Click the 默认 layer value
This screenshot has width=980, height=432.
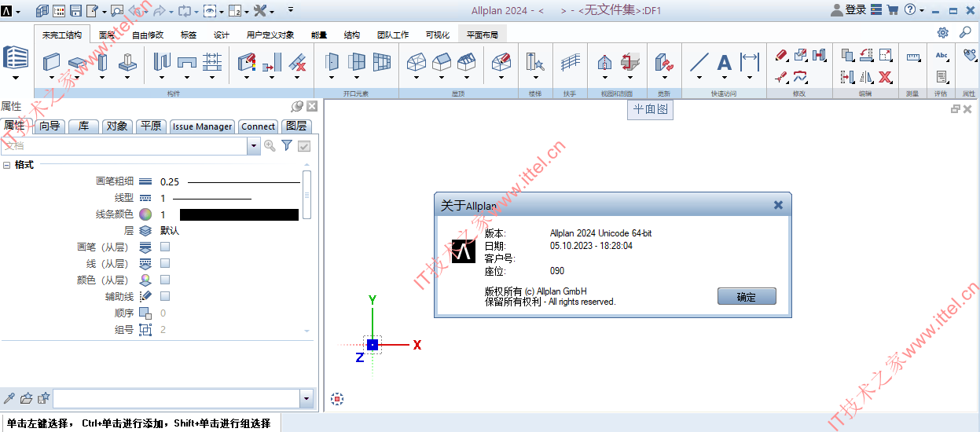tap(170, 231)
